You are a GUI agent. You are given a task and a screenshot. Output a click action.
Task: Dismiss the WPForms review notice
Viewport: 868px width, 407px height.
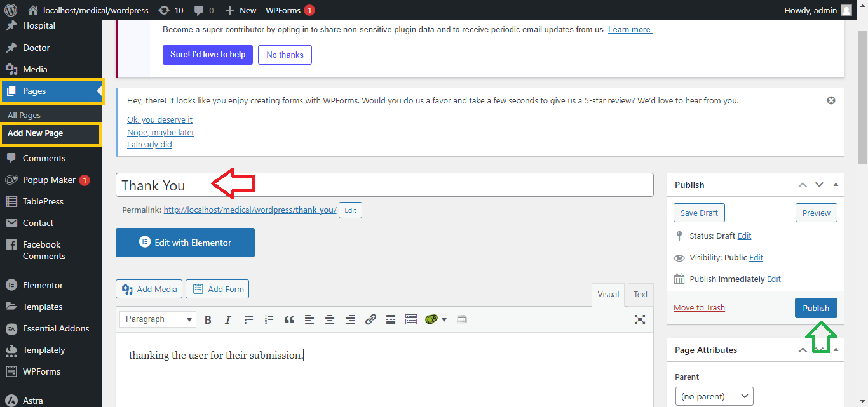[831, 101]
